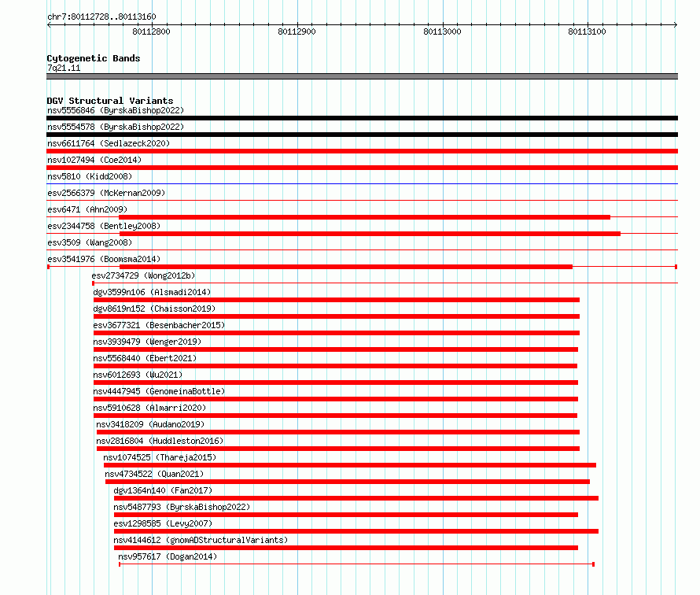700x595 pixels.
Task: Click the esv2344758 (Bentley2008) label
Action: click(x=104, y=226)
